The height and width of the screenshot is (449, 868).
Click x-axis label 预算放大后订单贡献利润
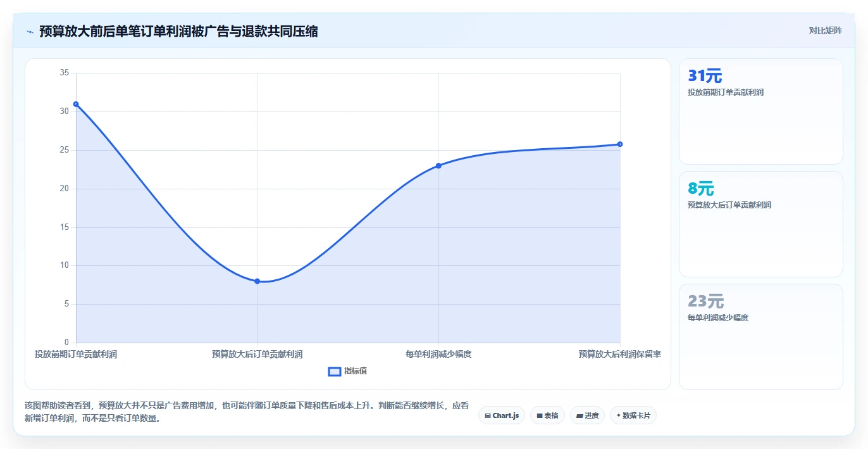[257, 354]
